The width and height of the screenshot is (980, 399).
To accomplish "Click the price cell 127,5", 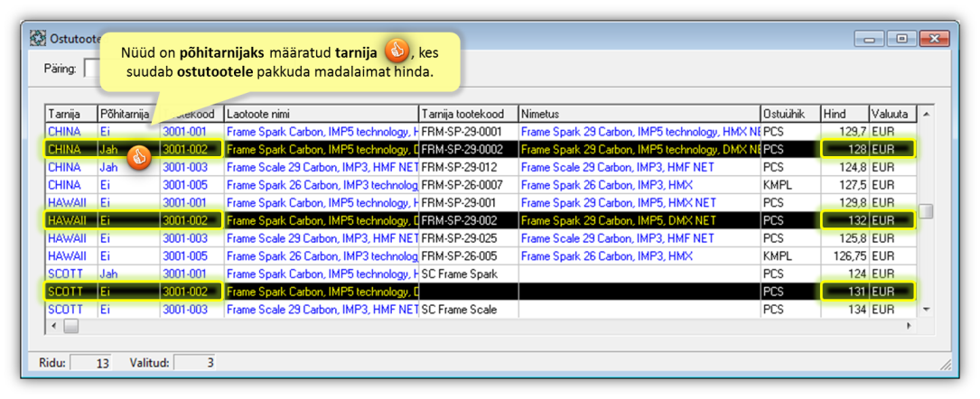I will [x=845, y=185].
